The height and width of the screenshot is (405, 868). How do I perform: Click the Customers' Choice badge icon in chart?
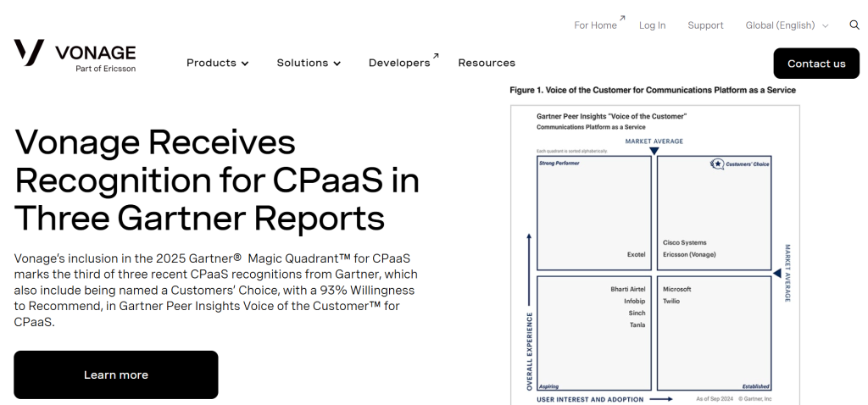718,164
